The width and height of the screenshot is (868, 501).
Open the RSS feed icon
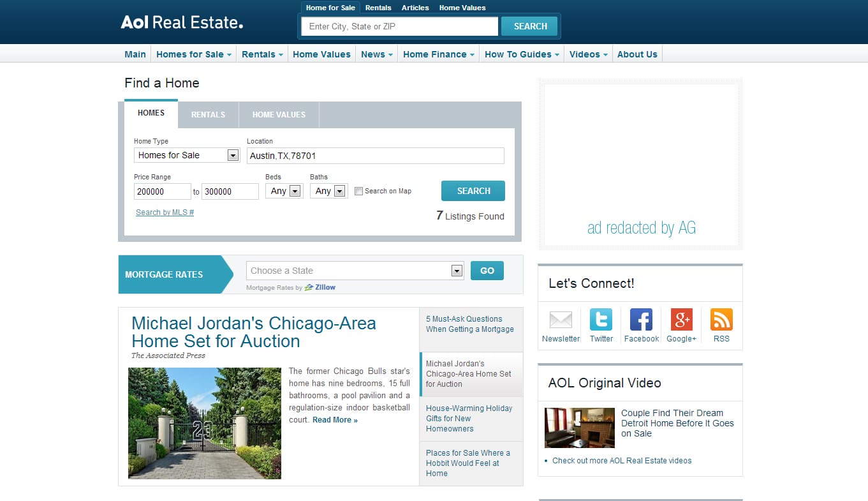coord(721,320)
